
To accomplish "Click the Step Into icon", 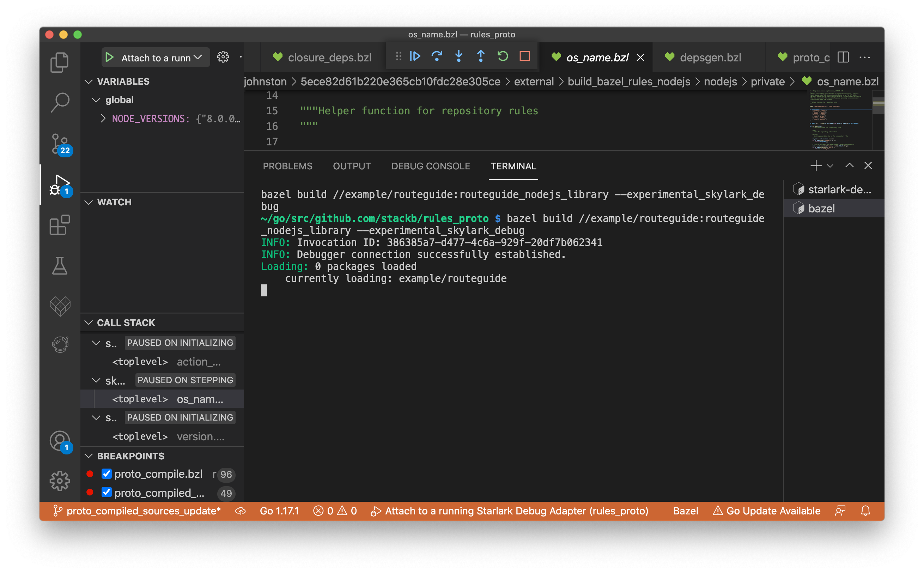I will (459, 56).
